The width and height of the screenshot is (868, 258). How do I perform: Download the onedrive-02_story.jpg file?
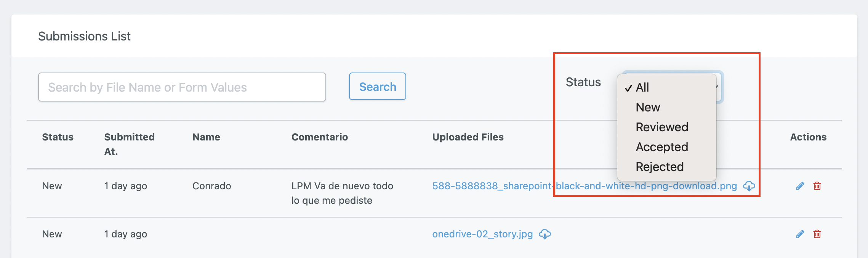[x=545, y=234]
